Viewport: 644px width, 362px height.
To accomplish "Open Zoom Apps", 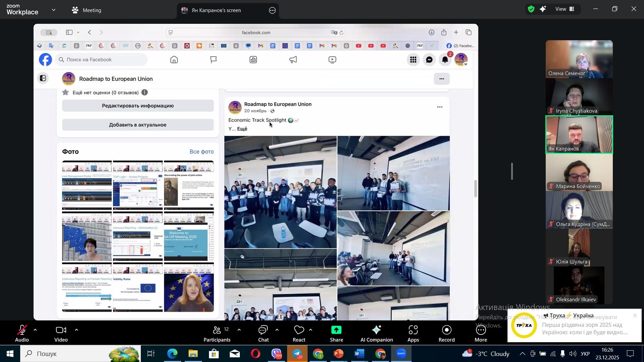I will [x=413, y=333].
